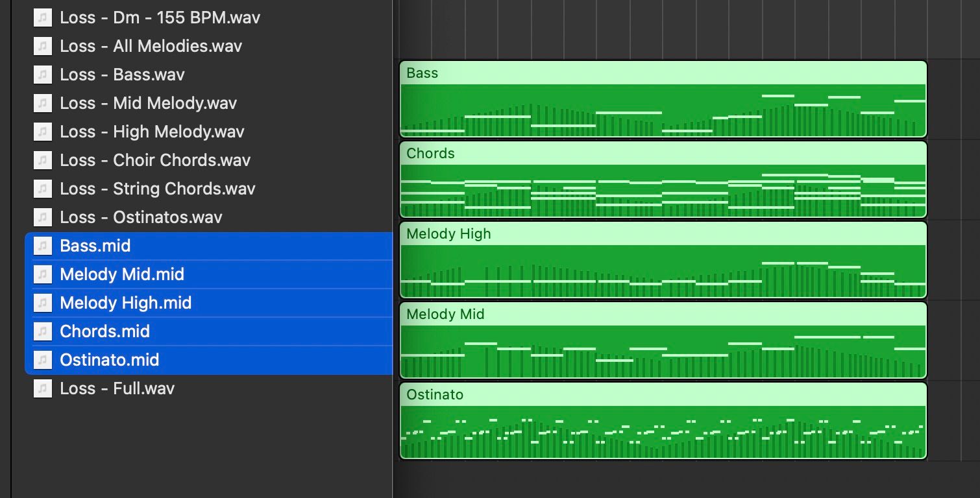Viewport: 980px width, 498px height.
Task: Select the file name Loss - Ostinatos.wav
Action: [141, 217]
